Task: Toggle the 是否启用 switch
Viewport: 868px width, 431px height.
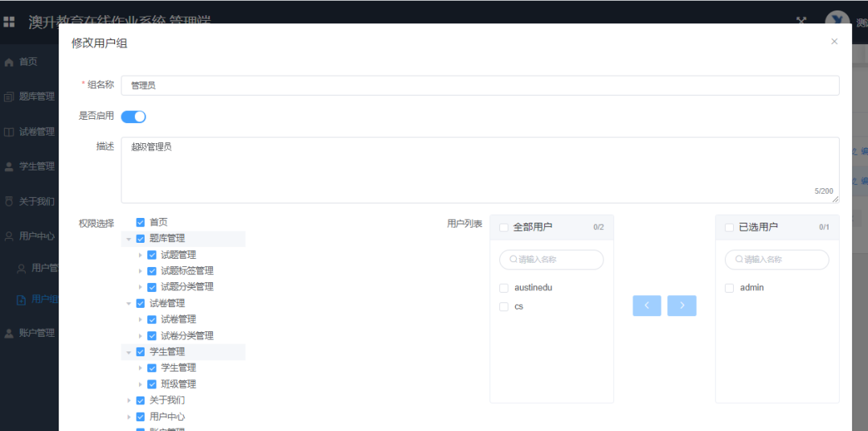Action: coord(133,117)
